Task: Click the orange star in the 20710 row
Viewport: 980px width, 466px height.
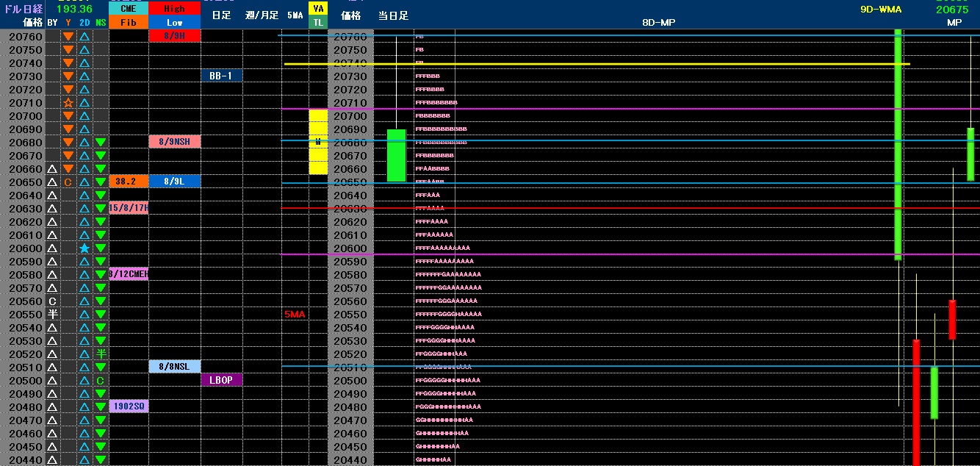Action: pyautogui.click(x=68, y=103)
